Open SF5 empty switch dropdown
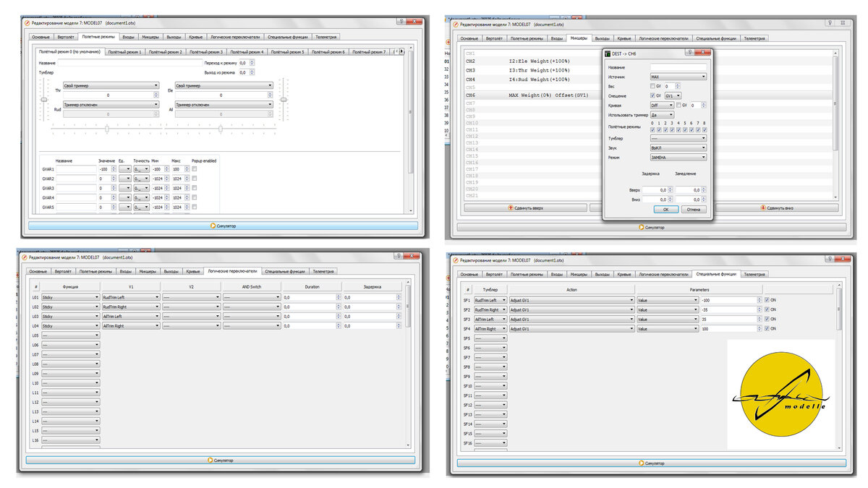 [x=490, y=338]
